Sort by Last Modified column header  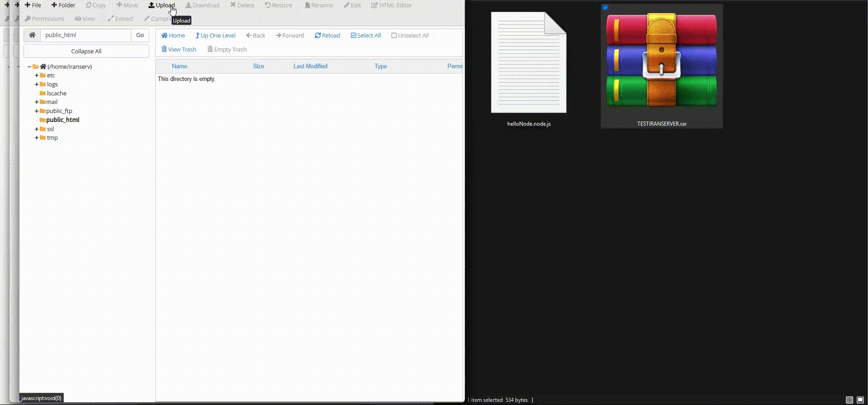(x=310, y=66)
